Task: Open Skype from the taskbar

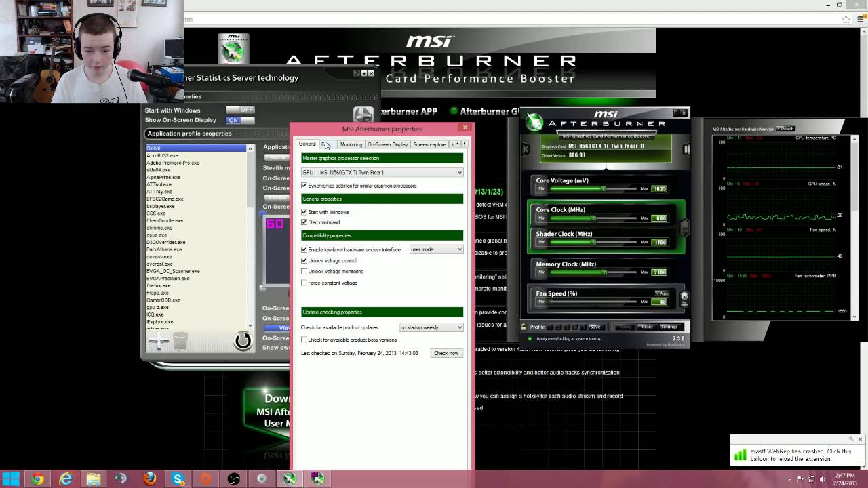Action: [178, 479]
